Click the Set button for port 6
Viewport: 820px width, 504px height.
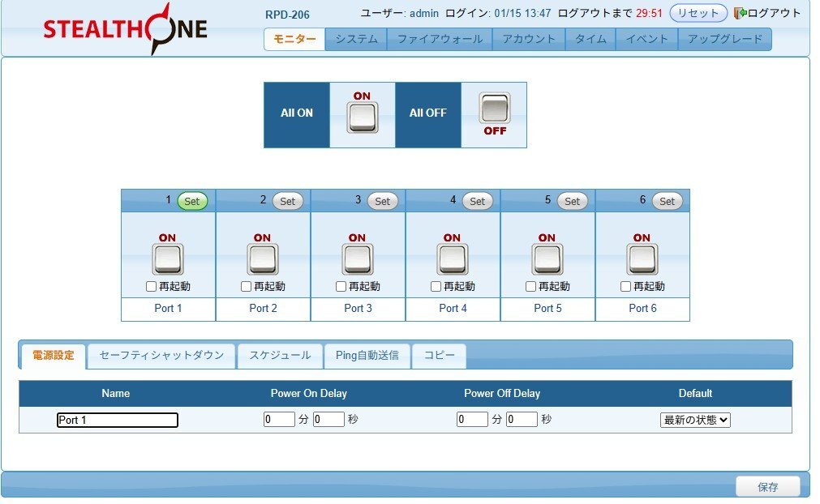tap(668, 201)
